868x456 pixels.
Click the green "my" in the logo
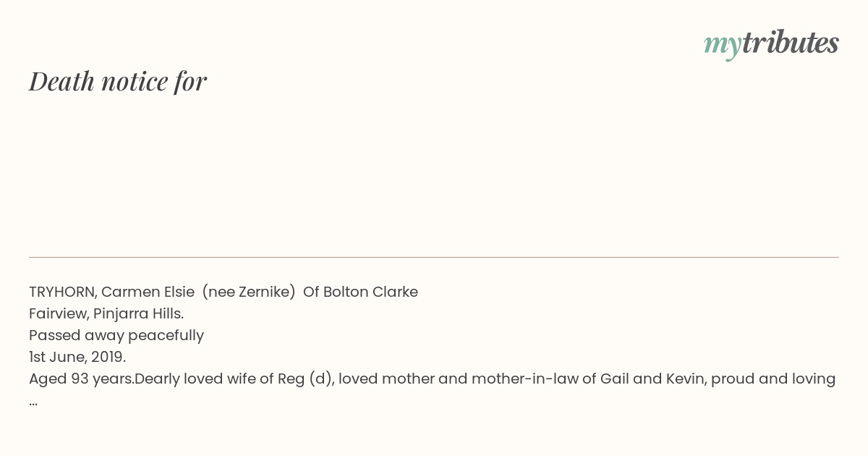[x=723, y=46]
